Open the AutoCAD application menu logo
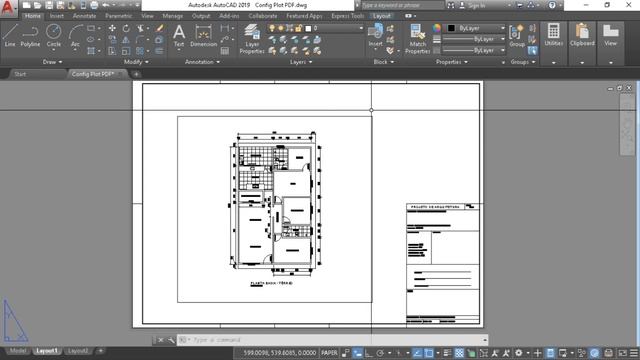 click(8, 8)
